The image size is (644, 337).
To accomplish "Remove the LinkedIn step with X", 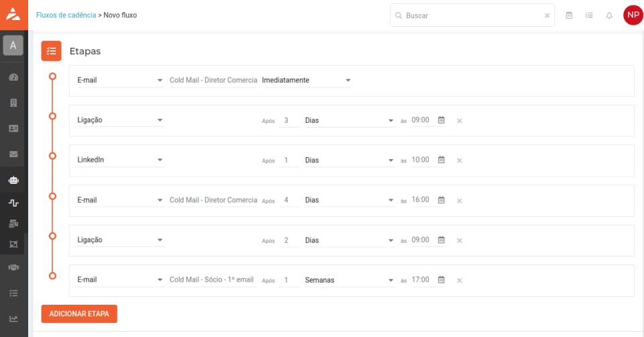I will click(460, 160).
